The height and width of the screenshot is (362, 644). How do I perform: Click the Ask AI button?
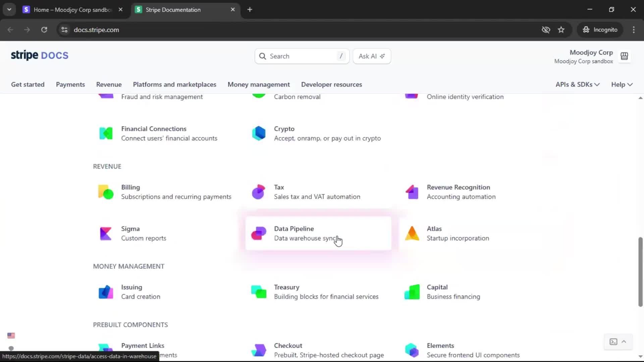coord(372,56)
